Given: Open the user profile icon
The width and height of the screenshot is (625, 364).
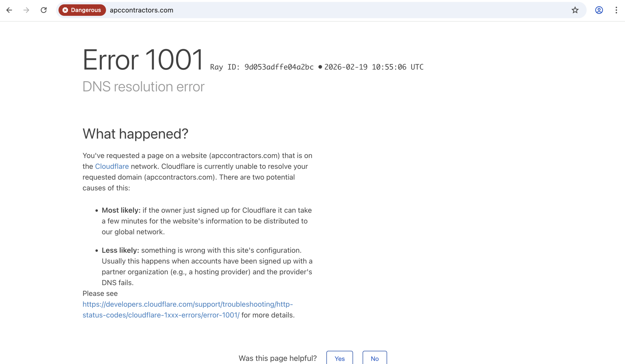Looking at the screenshot, I should click(x=599, y=10).
